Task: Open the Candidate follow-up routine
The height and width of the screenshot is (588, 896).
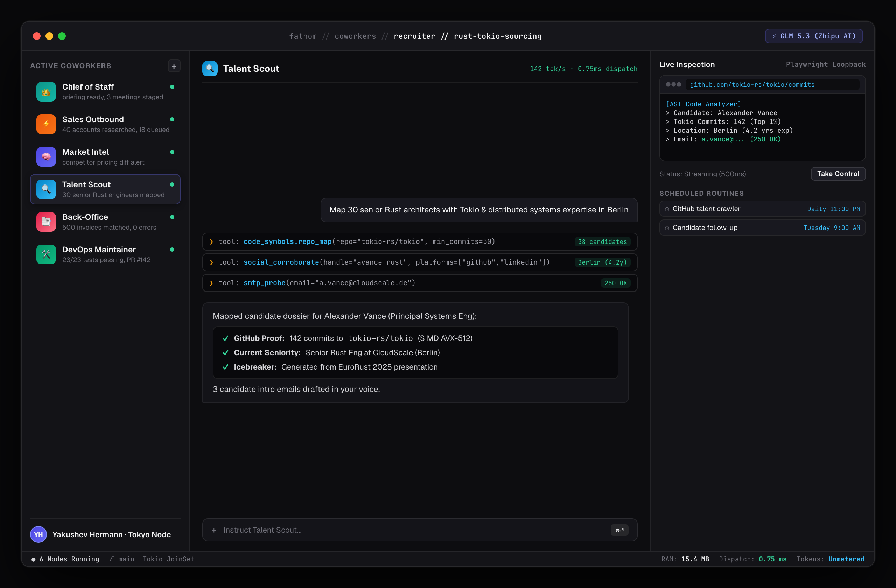Action: tap(762, 228)
